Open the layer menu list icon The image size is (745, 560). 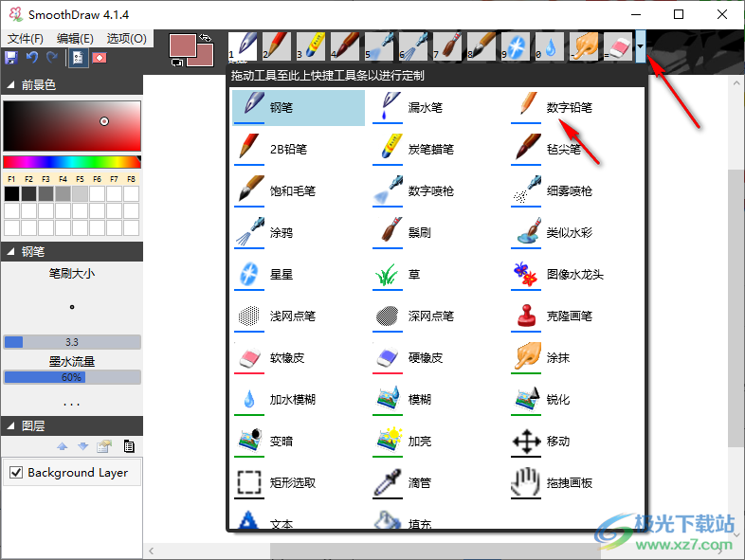pyautogui.click(x=129, y=446)
